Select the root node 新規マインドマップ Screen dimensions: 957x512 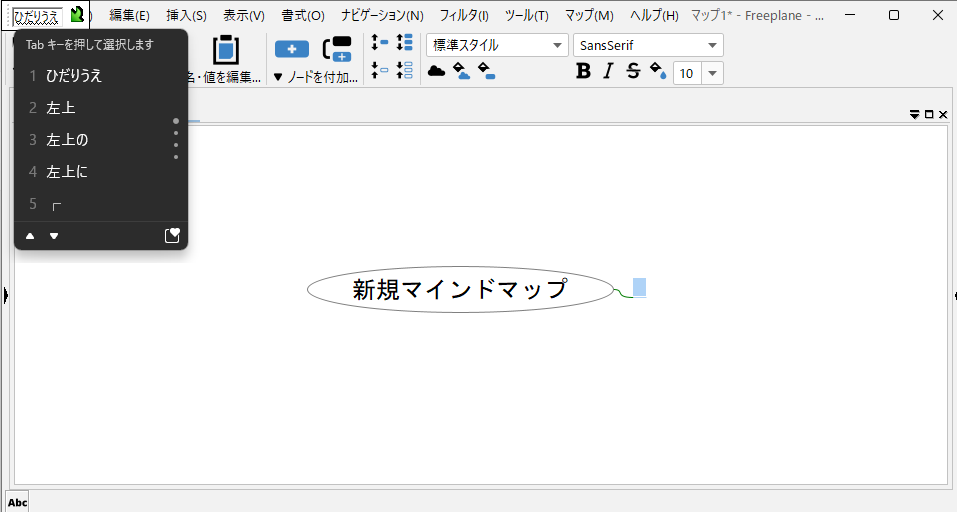click(x=460, y=289)
